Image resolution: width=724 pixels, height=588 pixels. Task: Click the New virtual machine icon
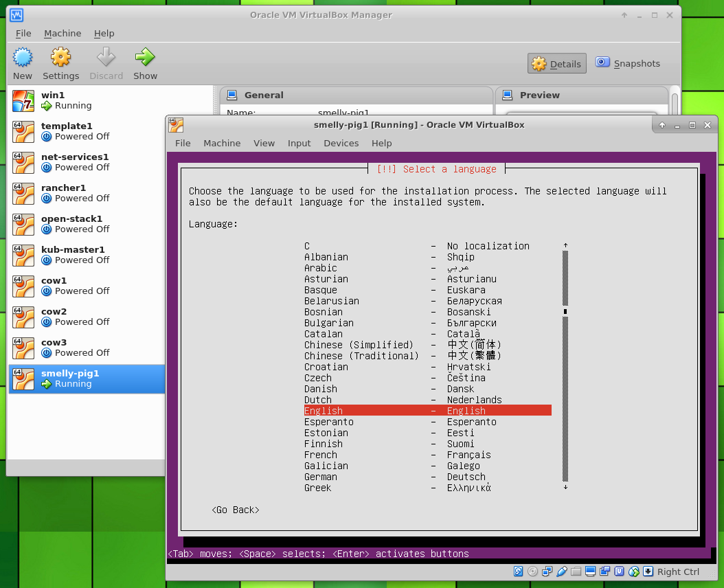pyautogui.click(x=22, y=57)
